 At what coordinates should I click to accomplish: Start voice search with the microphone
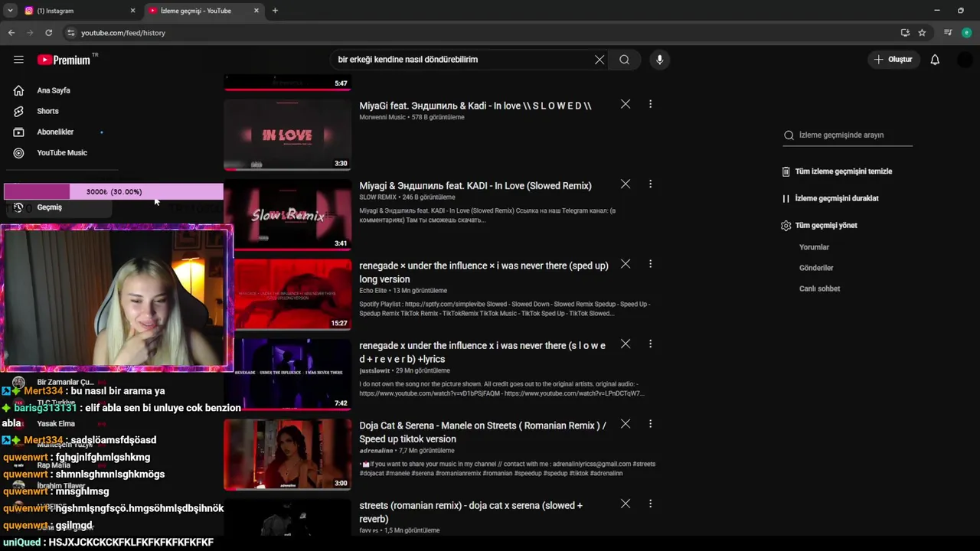(659, 60)
